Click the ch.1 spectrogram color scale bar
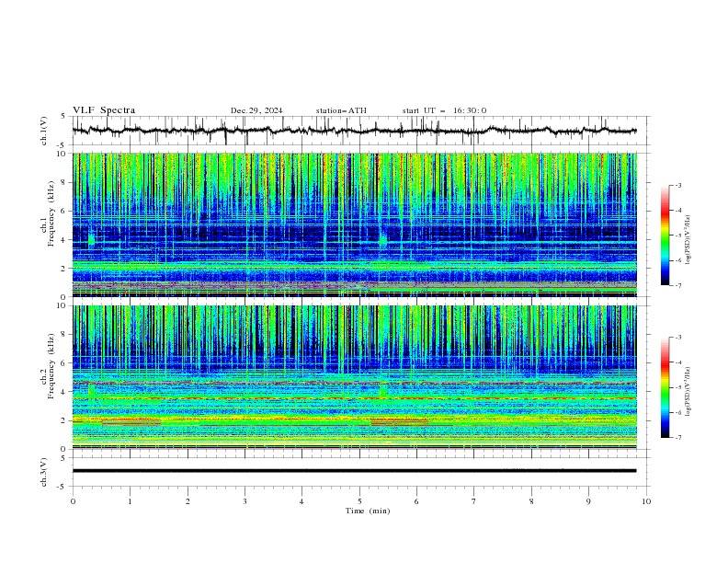This screenshot has height=563, width=728. click(665, 236)
